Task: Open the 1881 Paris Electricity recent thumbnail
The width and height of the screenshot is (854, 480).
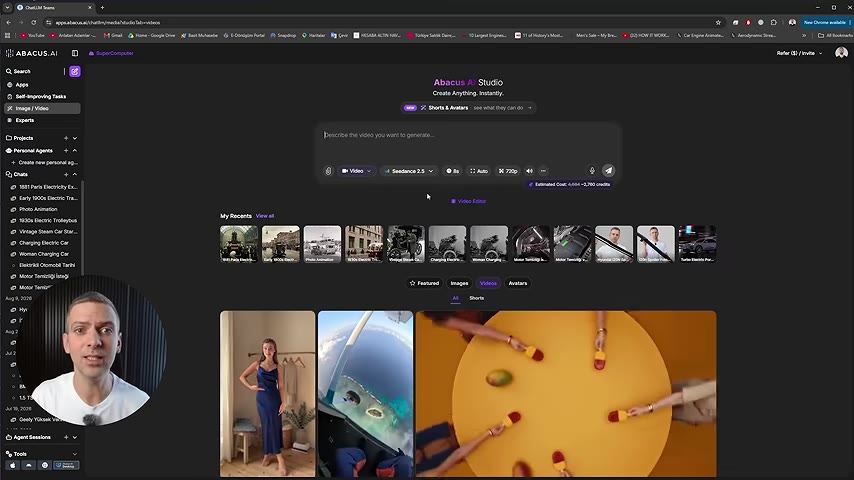Action: pos(239,244)
